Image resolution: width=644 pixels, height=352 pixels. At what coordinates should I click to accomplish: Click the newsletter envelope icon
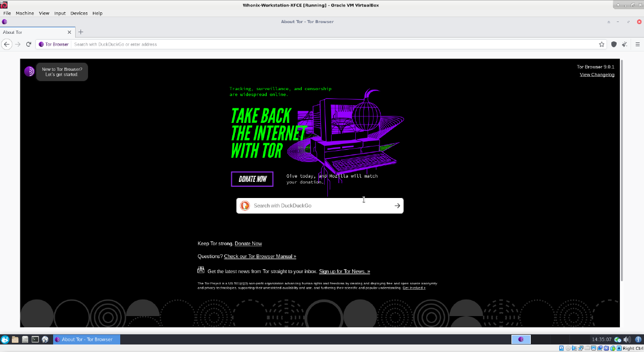coord(201,270)
